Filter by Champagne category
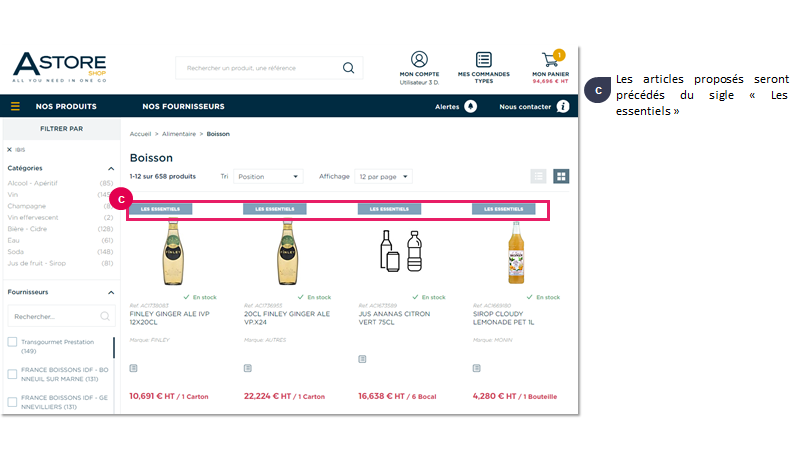 pyautogui.click(x=27, y=206)
